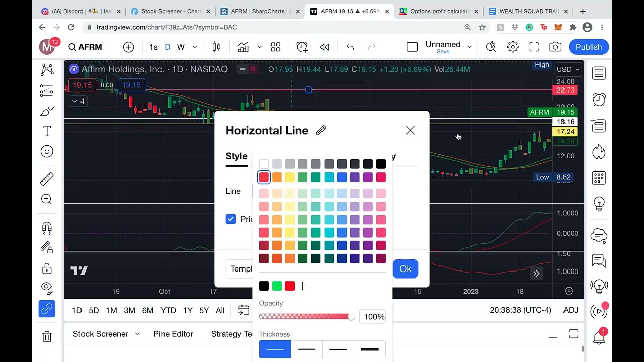Switch to the Options profit calculator tab
644x362 pixels.
[440, 11]
